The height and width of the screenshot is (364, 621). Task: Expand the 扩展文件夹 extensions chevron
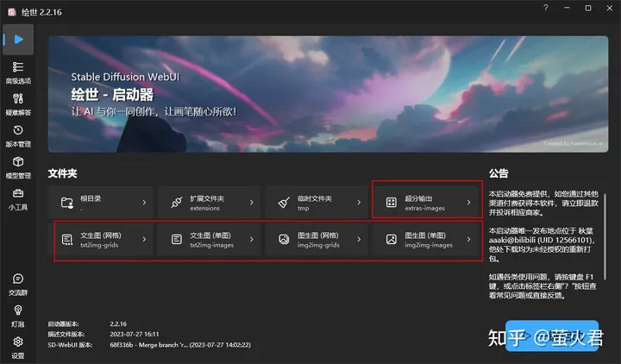(x=252, y=203)
